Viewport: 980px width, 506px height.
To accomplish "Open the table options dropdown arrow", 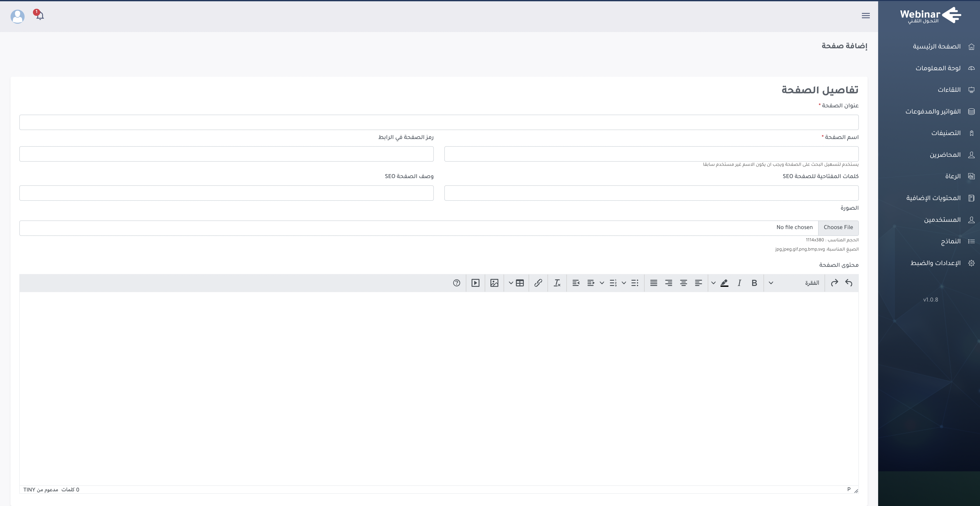I will [x=511, y=283].
